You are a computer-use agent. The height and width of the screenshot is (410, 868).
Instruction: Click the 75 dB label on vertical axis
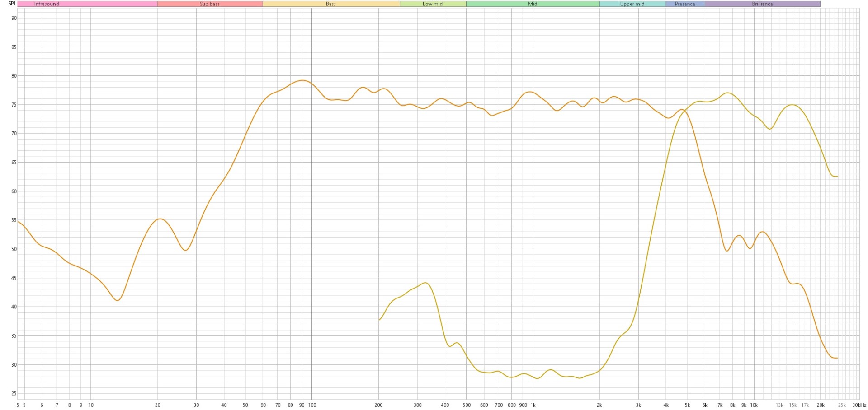click(x=14, y=105)
